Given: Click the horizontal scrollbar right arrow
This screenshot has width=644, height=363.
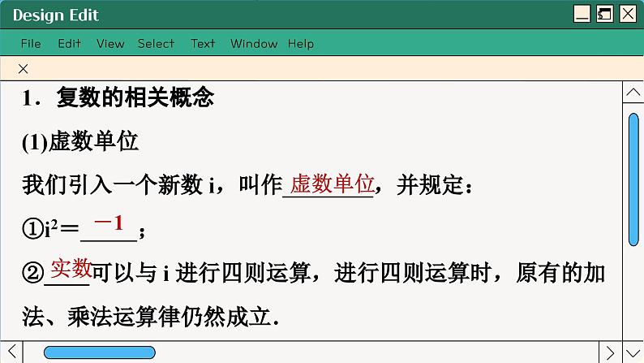Looking at the screenshot, I should coord(612,352).
